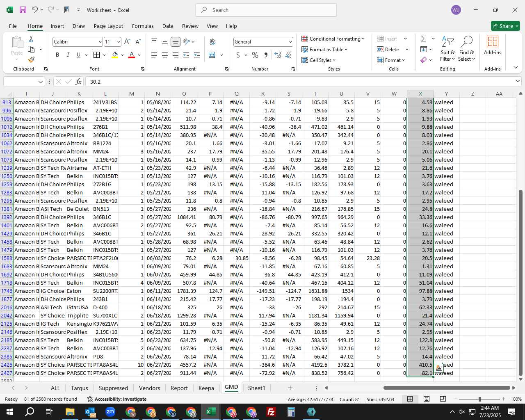Apply font color red swatch
The image size is (525, 420).
[x=132, y=55]
